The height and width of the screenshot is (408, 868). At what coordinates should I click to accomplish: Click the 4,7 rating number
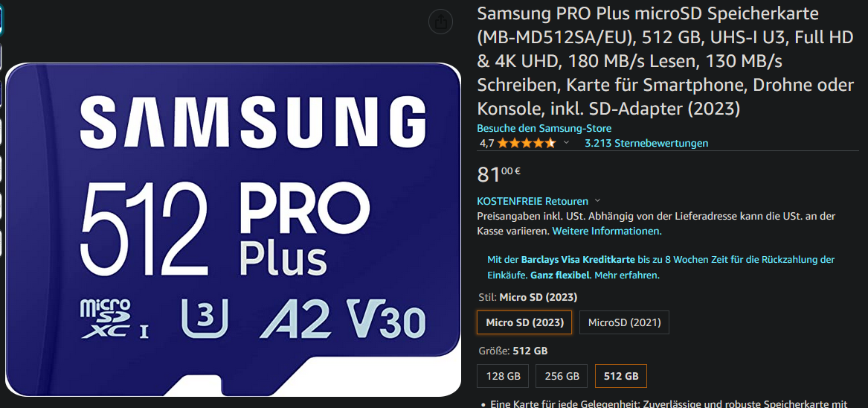486,143
